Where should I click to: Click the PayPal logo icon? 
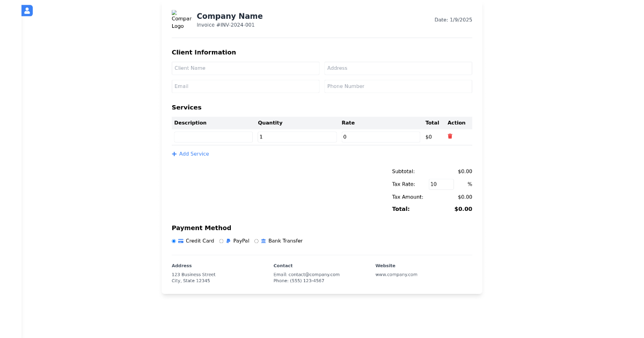(228, 241)
